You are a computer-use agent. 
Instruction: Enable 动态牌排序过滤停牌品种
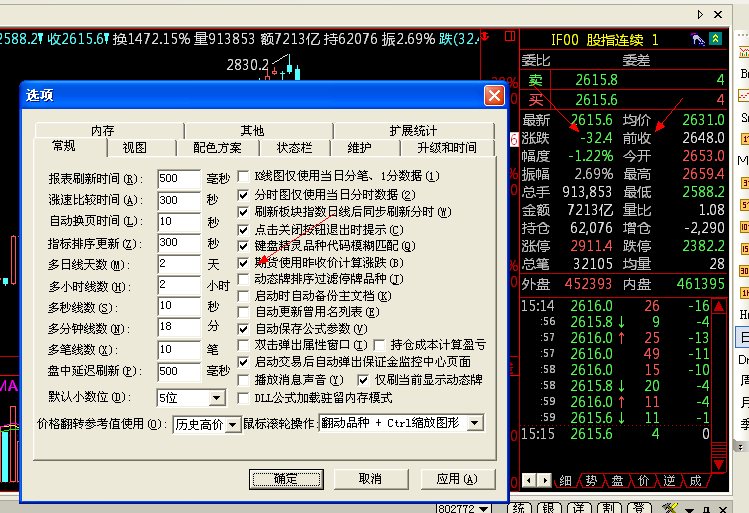pyautogui.click(x=243, y=279)
